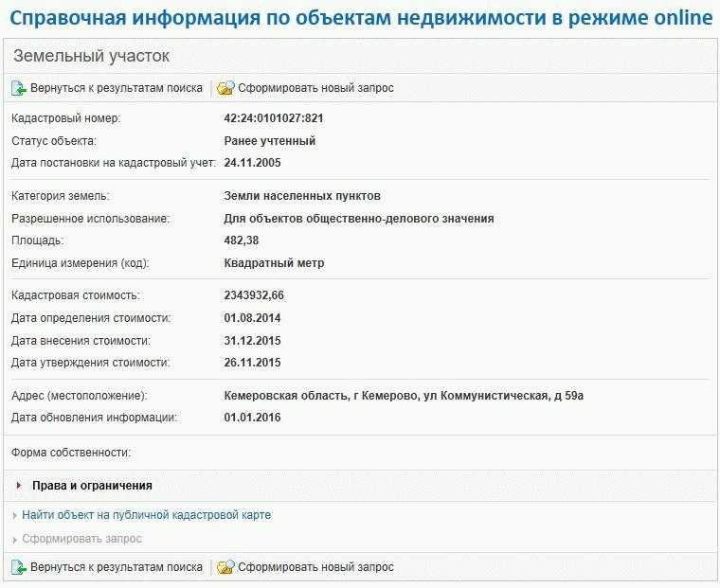This screenshot has height=588, width=720.
Task: Click the "Земельный участок" panel header
Action: click(x=92, y=56)
